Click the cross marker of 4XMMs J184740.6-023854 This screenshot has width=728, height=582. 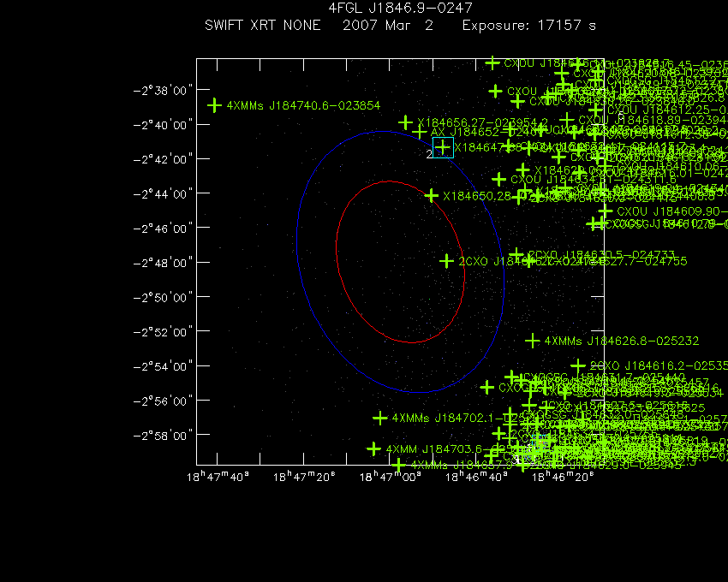[x=214, y=105]
